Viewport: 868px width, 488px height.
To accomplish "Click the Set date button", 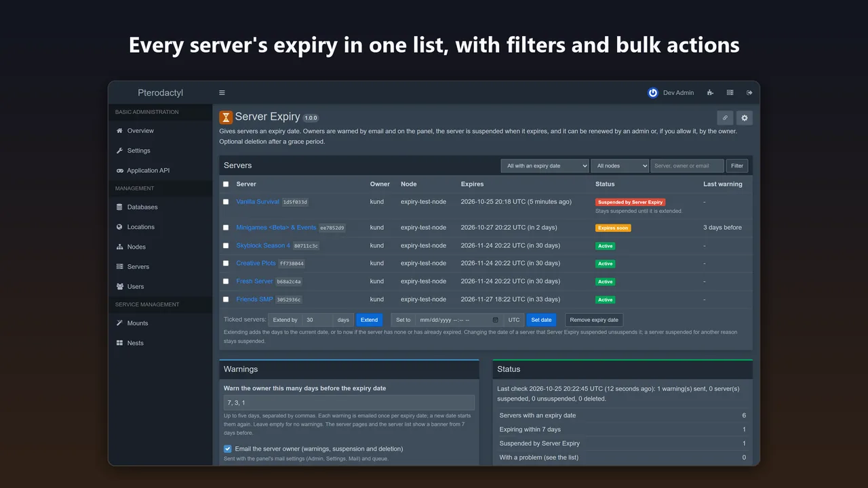I will click(541, 320).
